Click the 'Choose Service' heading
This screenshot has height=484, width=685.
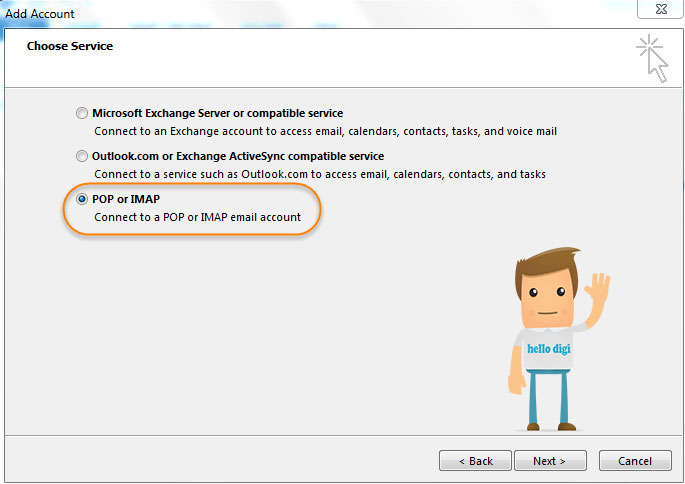coord(70,46)
